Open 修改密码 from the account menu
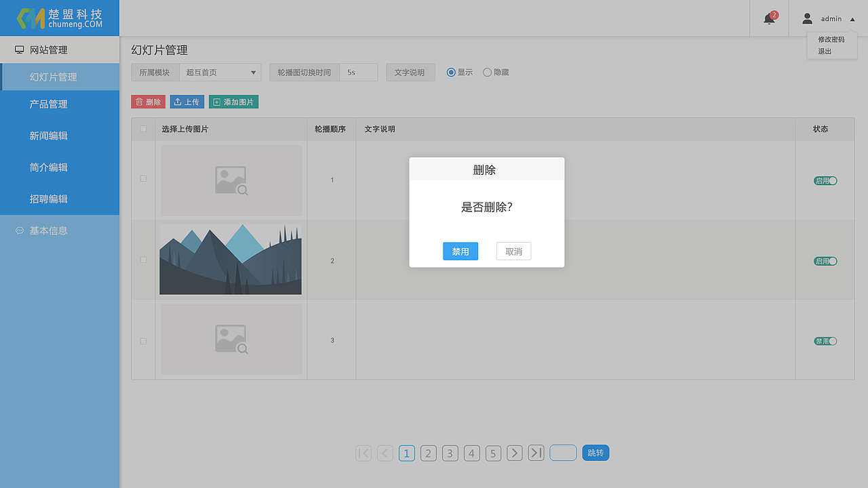The width and height of the screenshot is (868, 488). coord(831,39)
